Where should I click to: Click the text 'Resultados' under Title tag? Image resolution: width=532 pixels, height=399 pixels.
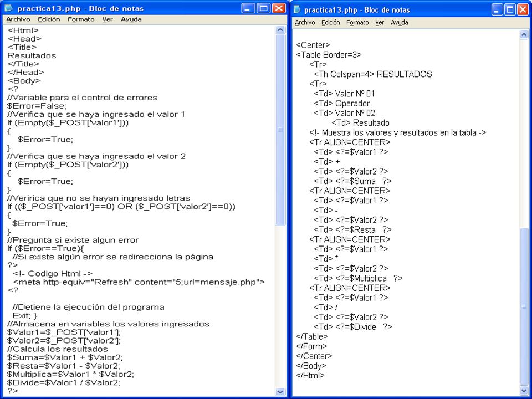[x=32, y=55]
